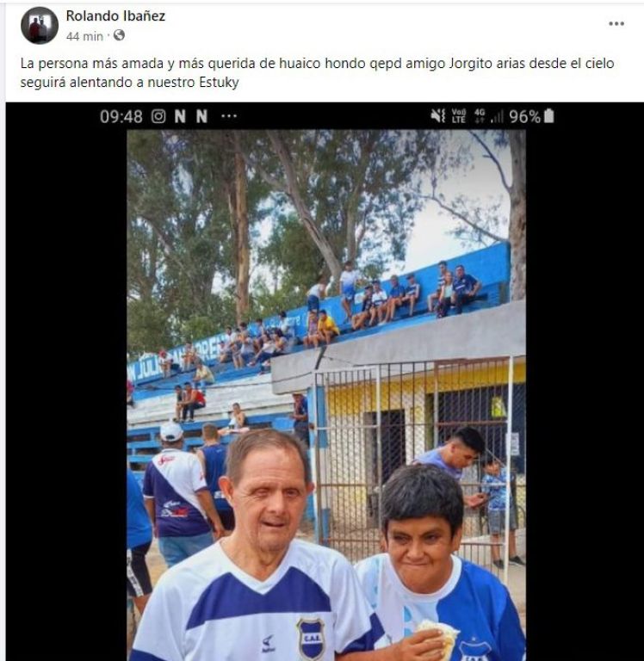Click the 09:48 clock in status bar
The width and height of the screenshot is (644, 661).
(x=121, y=117)
